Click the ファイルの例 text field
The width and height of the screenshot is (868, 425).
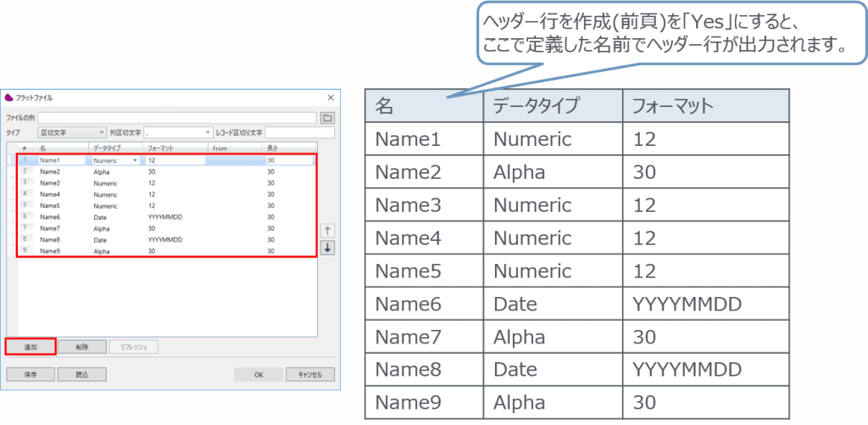click(x=176, y=118)
